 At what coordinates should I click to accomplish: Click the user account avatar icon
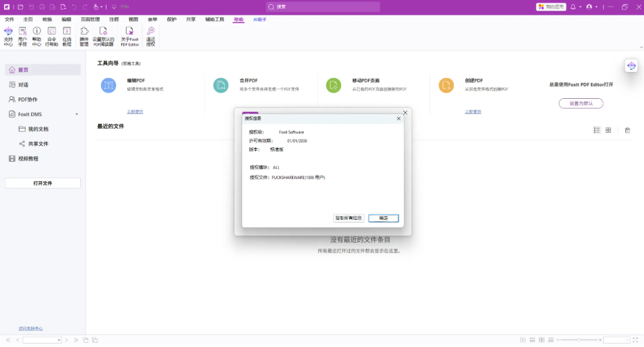click(x=589, y=7)
